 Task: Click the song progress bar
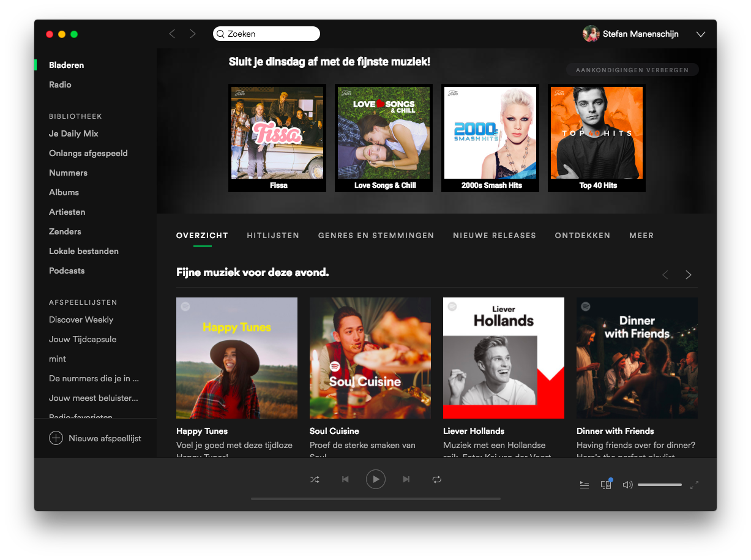[376, 499]
